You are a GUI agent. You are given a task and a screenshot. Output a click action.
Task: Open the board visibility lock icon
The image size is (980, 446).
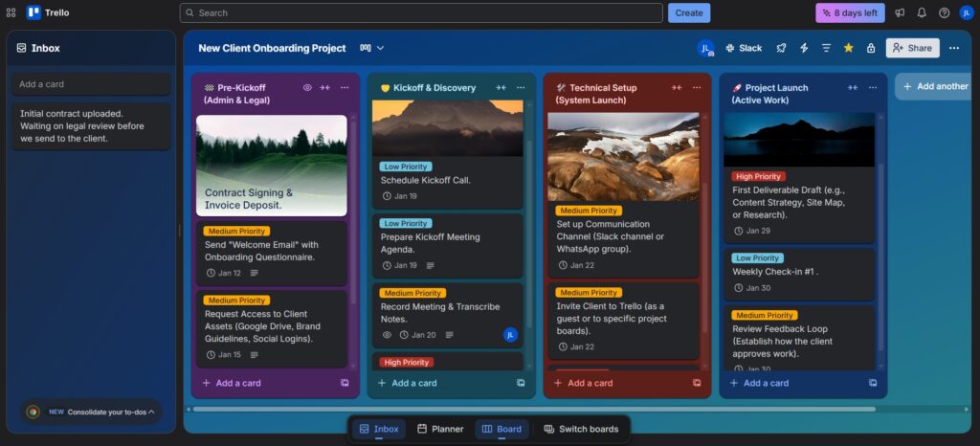coord(871,48)
